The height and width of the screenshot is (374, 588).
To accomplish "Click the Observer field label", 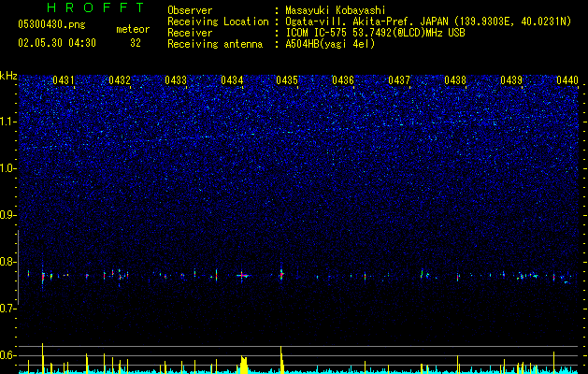I will [x=190, y=10].
